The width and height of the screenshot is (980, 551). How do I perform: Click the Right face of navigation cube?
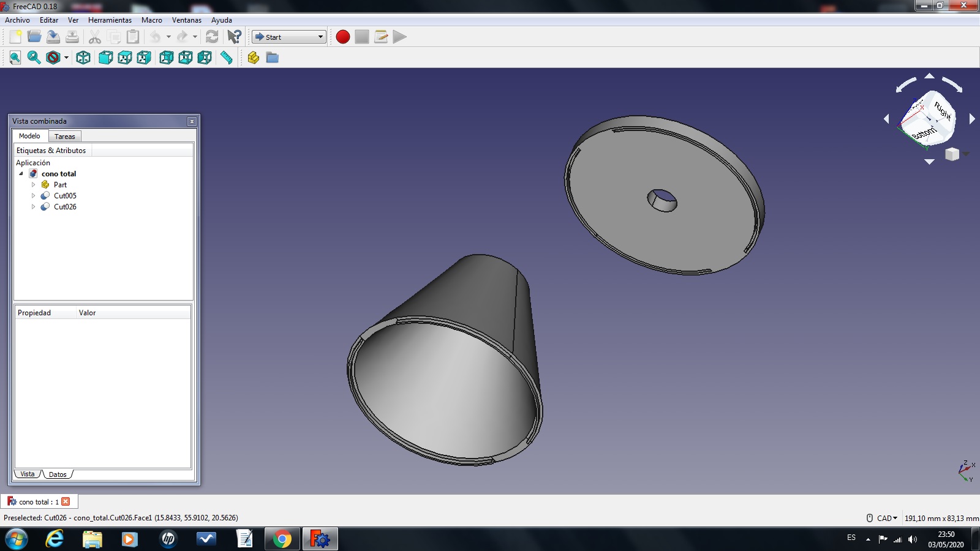pos(941,111)
